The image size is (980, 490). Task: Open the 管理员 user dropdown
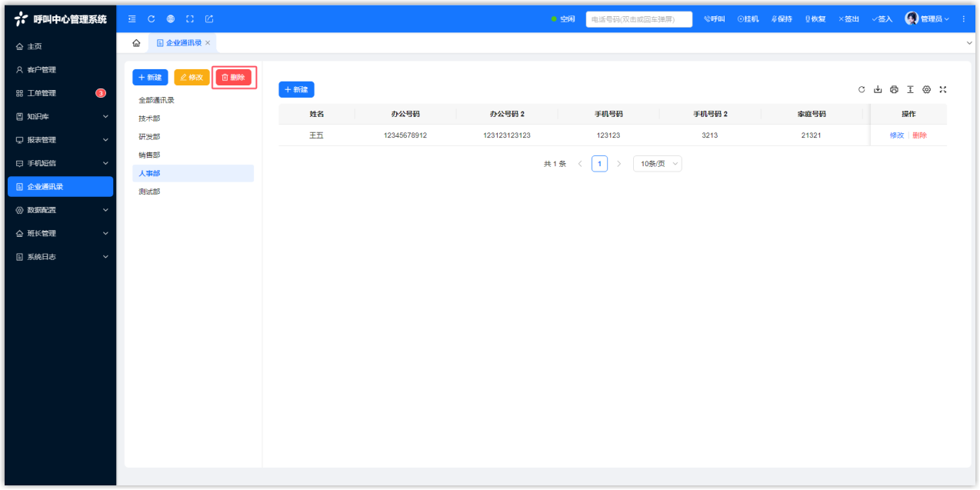tap(928, 19)
